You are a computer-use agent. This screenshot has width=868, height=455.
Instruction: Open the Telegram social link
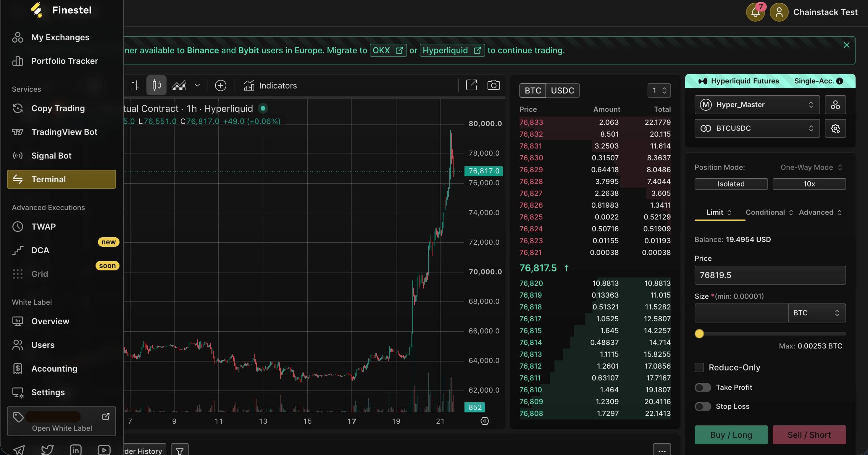pos(19,450)
